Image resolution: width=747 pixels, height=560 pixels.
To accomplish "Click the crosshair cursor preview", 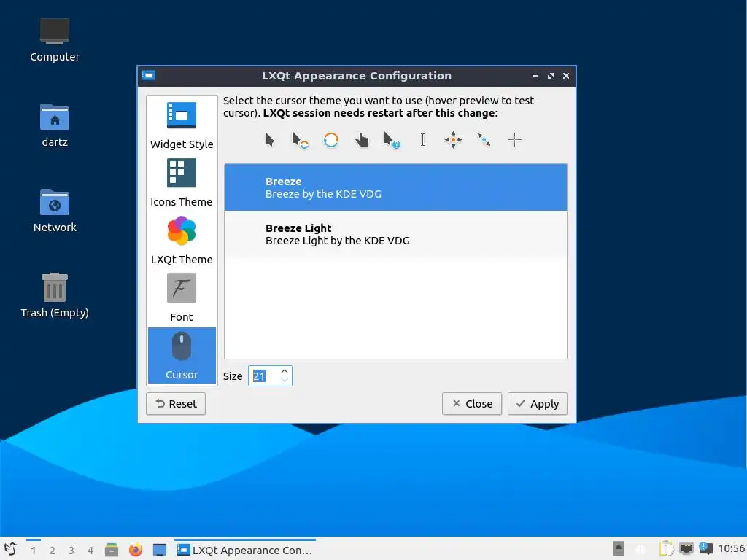I will [x=514, y=140].
